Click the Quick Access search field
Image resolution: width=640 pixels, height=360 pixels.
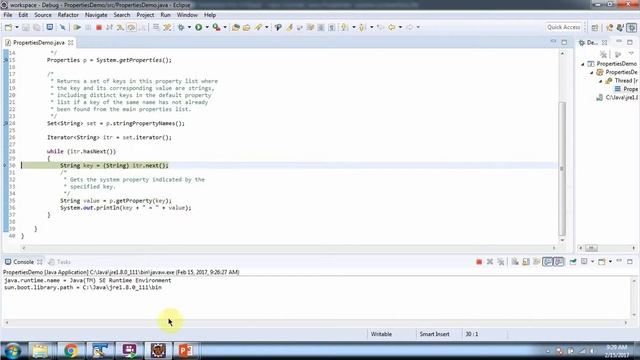[x=563, y=27]
